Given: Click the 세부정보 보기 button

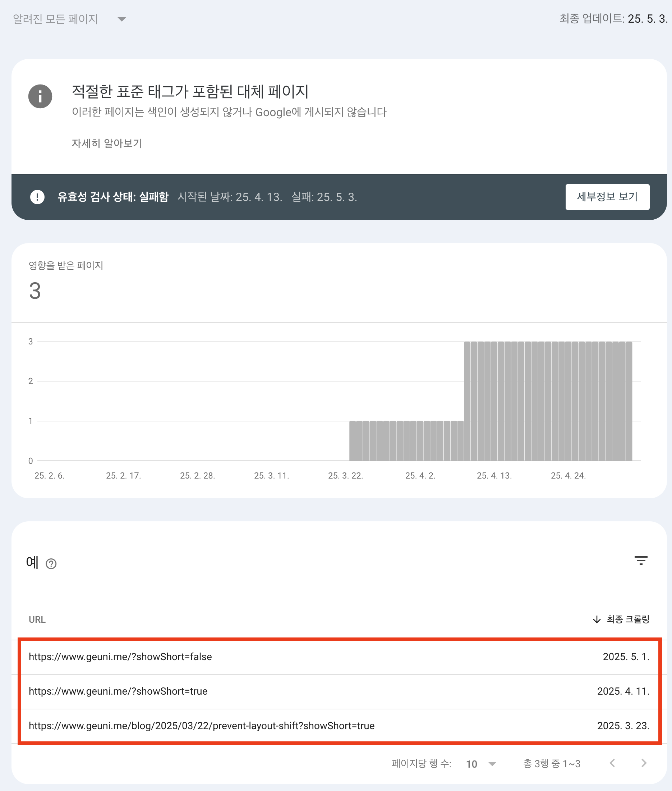Looking at the screenshot, I should pyautogui.click(x=607, y=197).
